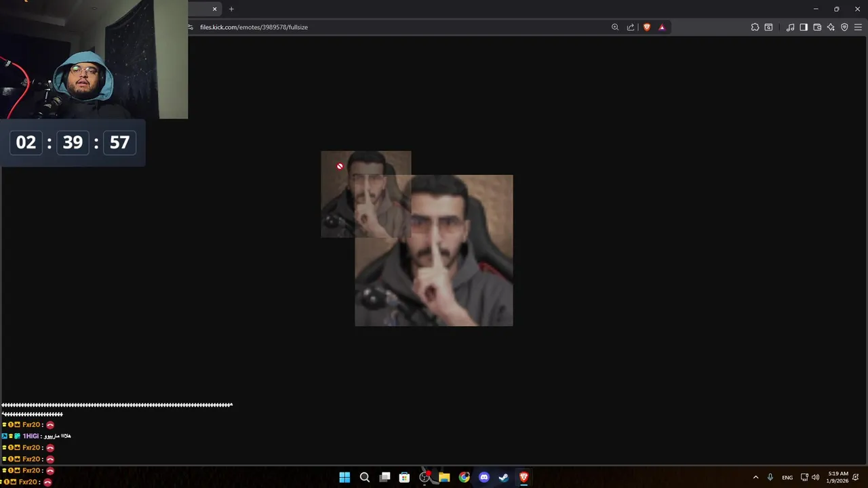
Task: Open the Brave Shields lion icon
Action: [x=647, y=27]
